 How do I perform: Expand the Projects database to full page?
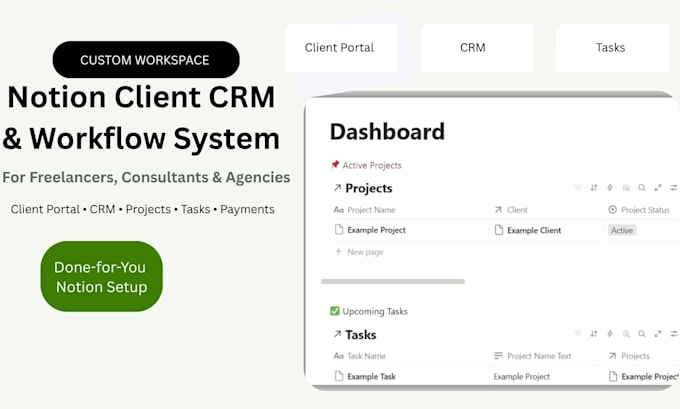coord(658,188)
